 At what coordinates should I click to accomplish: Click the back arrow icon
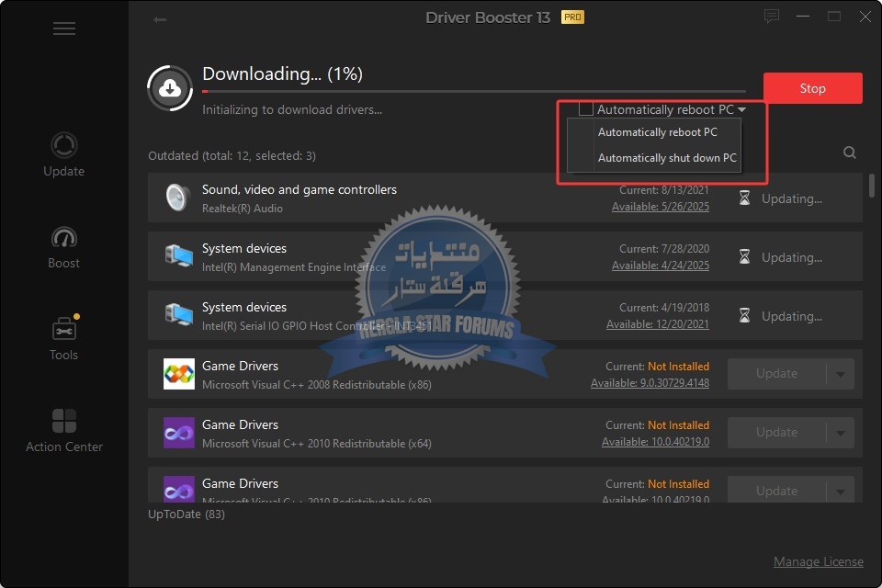(x=160, y=19)
